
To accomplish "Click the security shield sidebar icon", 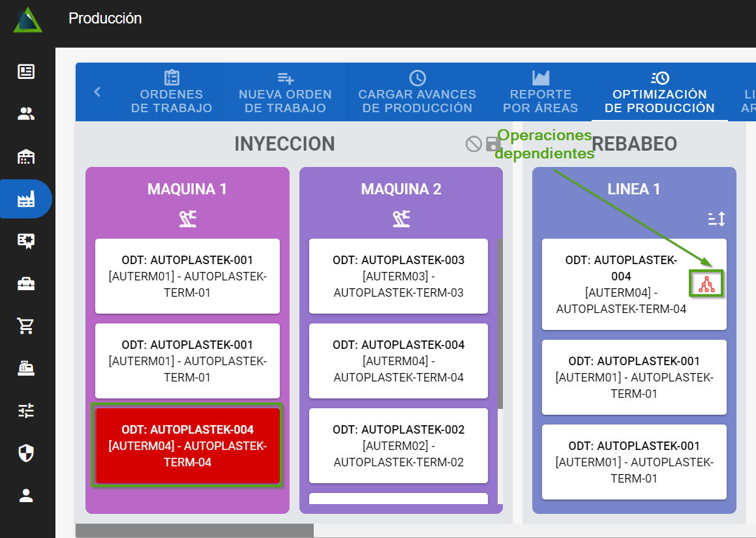I will click(x=26, y=453).
